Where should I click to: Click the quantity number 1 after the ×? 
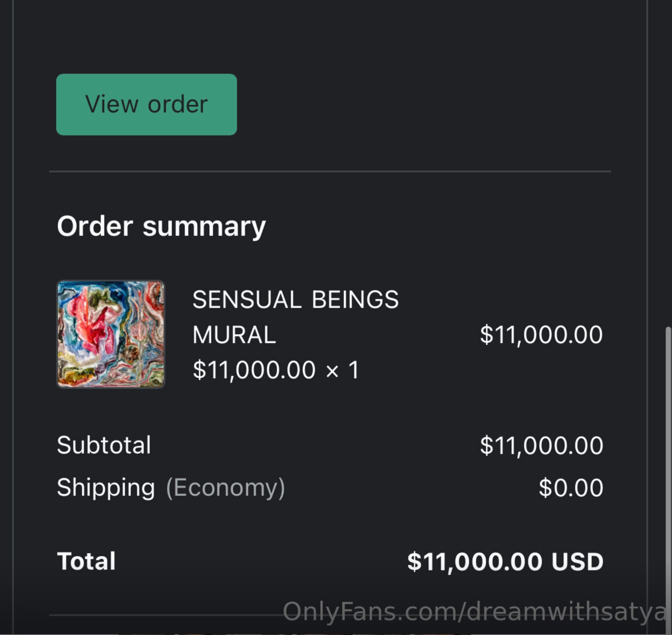(353, 370)
